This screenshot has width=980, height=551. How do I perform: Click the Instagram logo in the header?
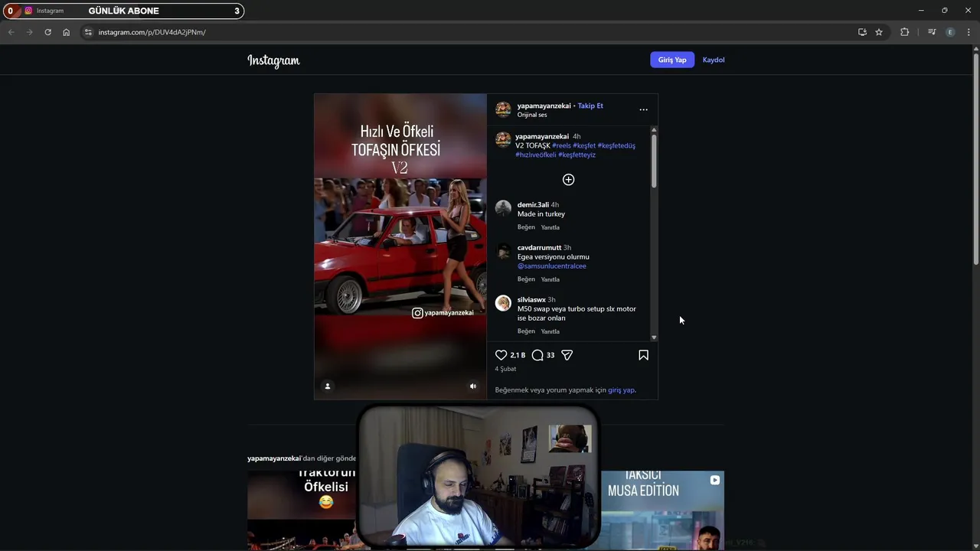273,60
